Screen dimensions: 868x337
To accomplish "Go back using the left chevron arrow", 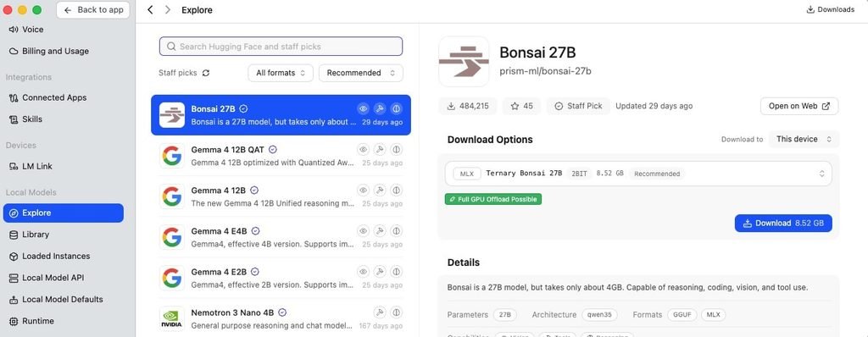I will (x=150, y=10).
